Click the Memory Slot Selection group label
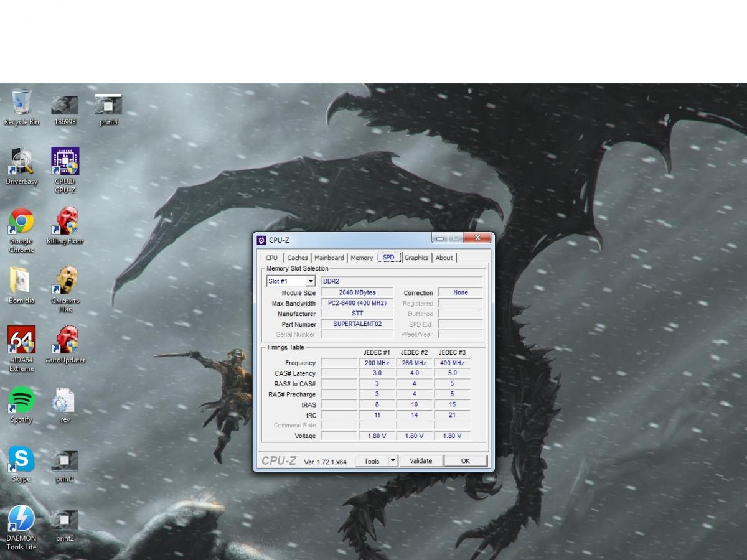Image resolution: width=747 pixels, height=560 pixels. coord(298,269)
